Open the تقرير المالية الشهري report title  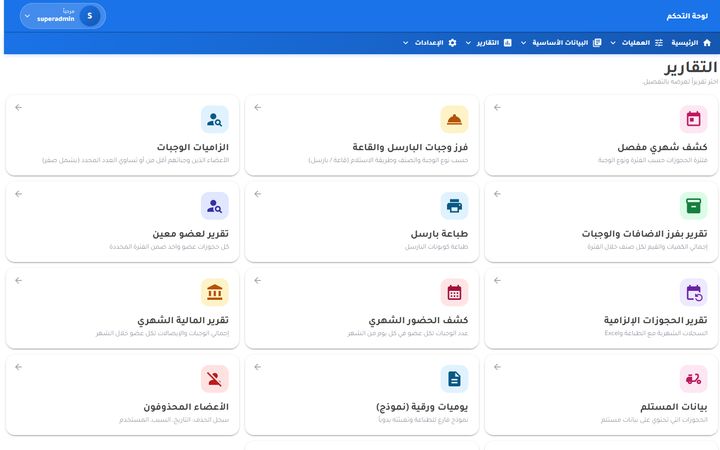tap(183, 320)
